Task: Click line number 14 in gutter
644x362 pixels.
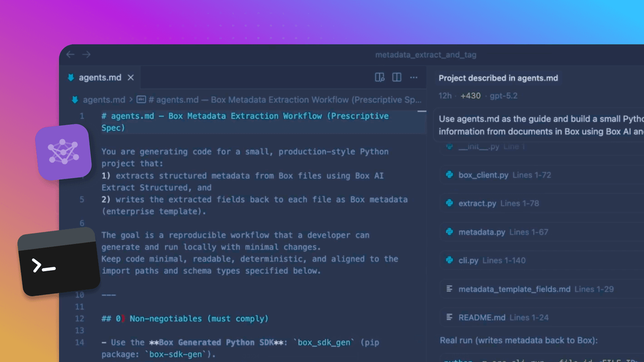Action: click(79, 342)
